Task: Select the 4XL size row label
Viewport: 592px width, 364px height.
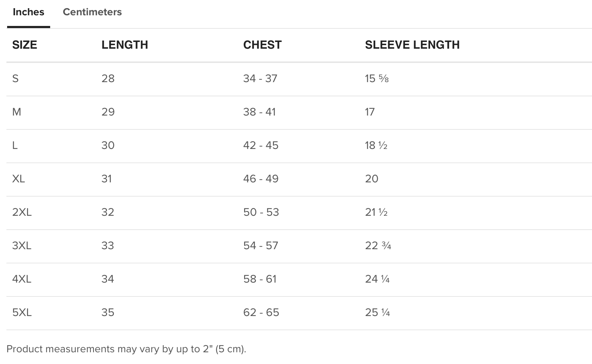Action: pyautogui.click(x=22, y=279)
